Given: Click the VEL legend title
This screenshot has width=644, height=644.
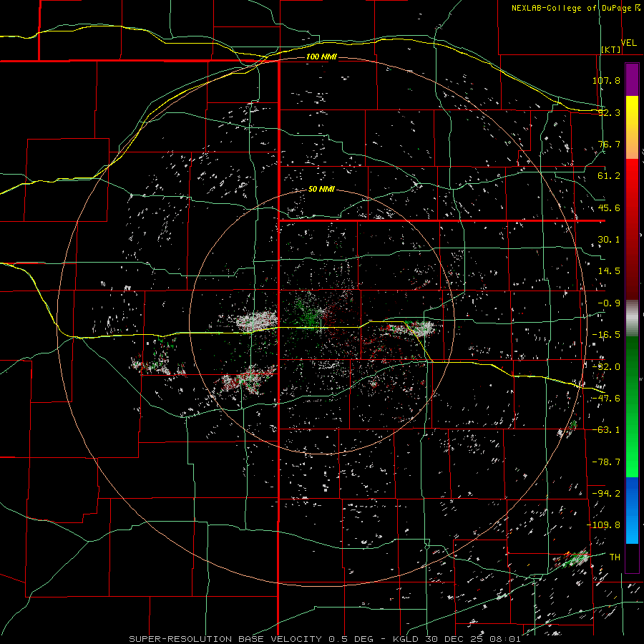Looking at the screenshot, I should tap(628, 43).
